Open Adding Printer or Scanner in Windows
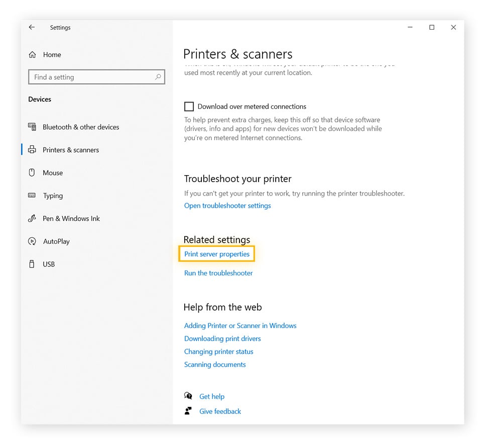Viewport: 487px width, 448px height. pos(240,326)
